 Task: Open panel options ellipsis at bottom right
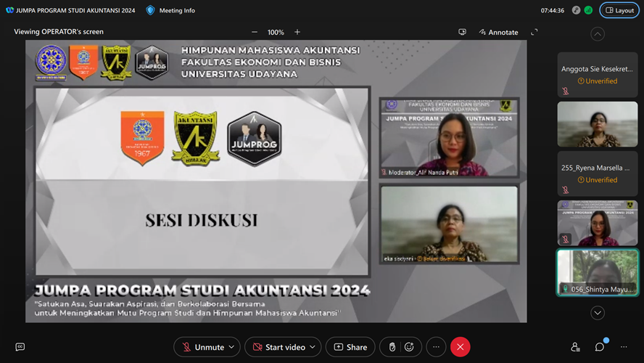[x=624, y=347]
